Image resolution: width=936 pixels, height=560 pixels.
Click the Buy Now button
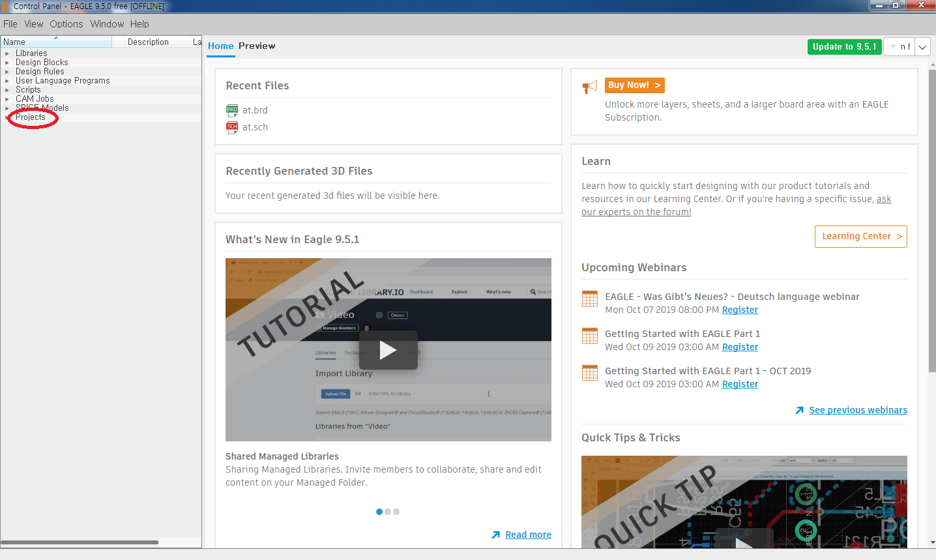pos(634,85)
